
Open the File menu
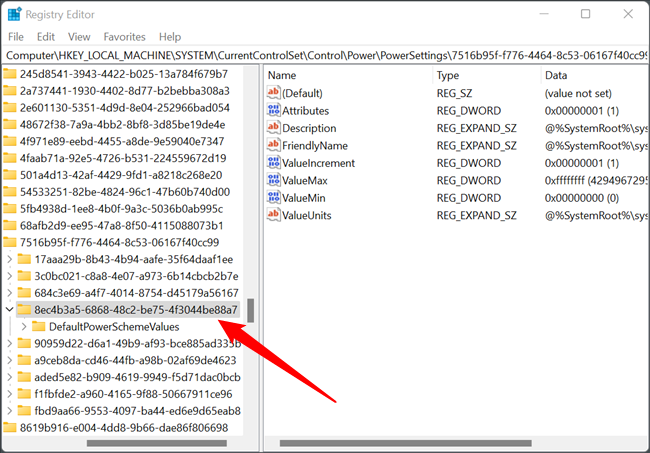[x=16, y=37]
